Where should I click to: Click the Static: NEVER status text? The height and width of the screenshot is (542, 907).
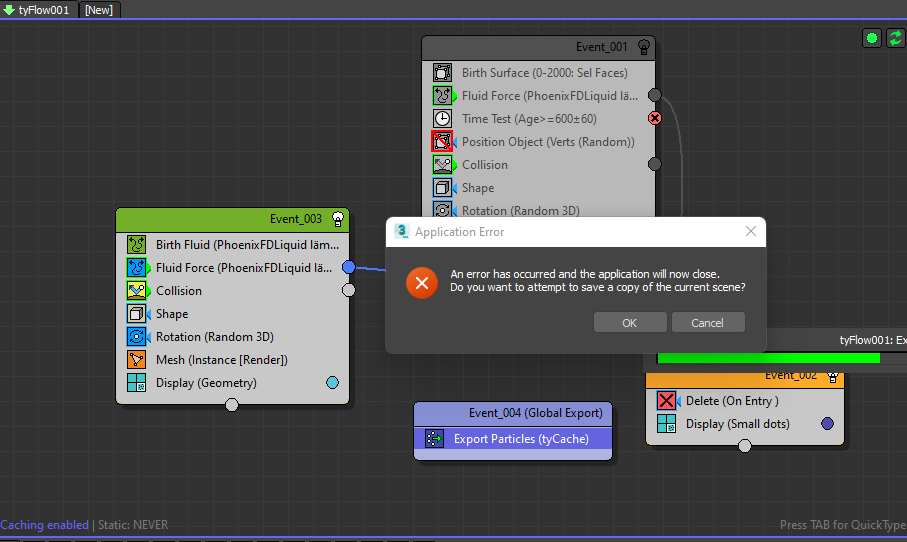point(133,525)
